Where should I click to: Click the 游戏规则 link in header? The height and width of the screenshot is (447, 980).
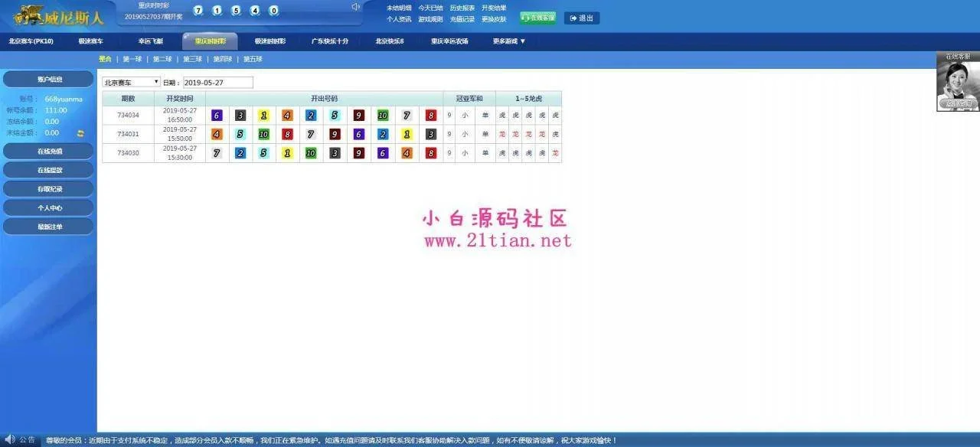point(430,19)
